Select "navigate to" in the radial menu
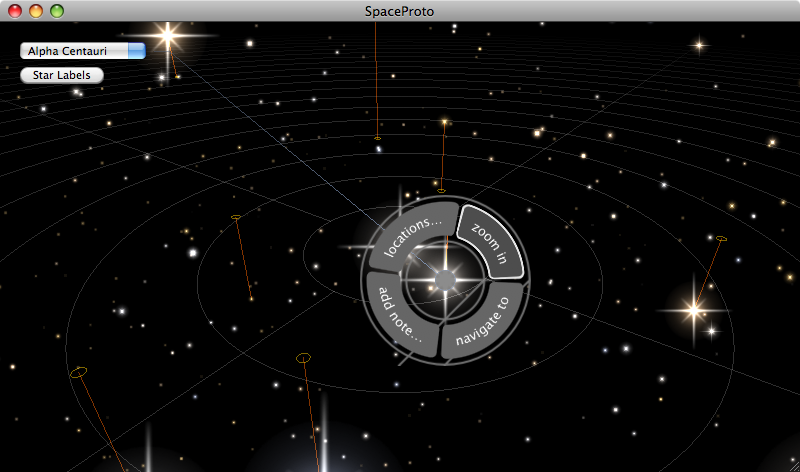Image resolution: width=800 pixels, height=472 pixels. tap(482, 321)
